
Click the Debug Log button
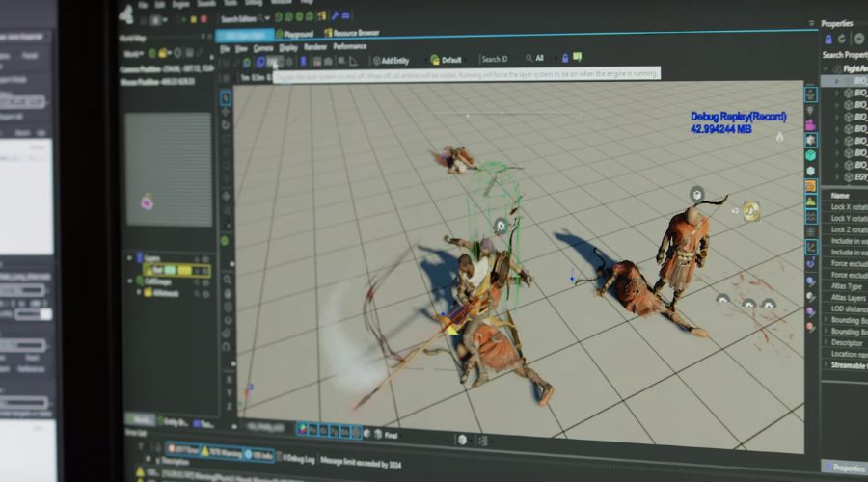298,459
